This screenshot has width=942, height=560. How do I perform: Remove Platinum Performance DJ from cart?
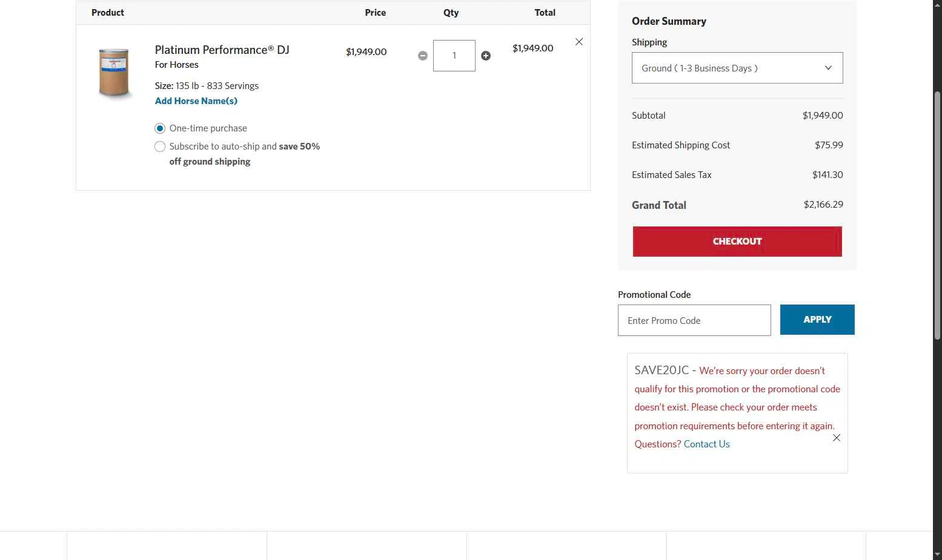click(579, 42)
